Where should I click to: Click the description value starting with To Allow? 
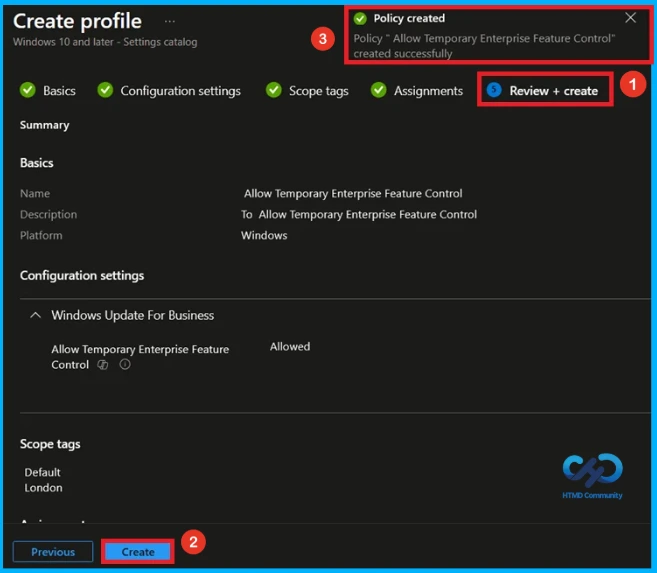pos(359,214)
